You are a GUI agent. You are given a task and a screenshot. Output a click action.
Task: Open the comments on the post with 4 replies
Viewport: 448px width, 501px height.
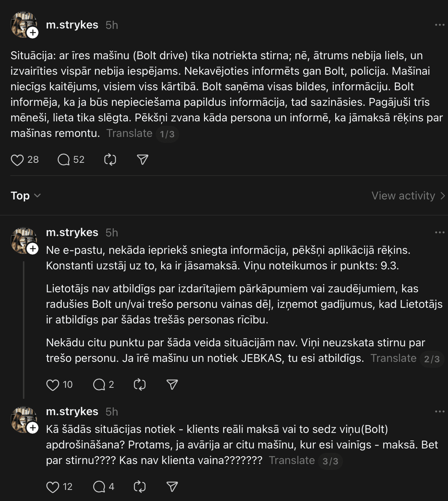pyautogui.click(x=99, y=487)
